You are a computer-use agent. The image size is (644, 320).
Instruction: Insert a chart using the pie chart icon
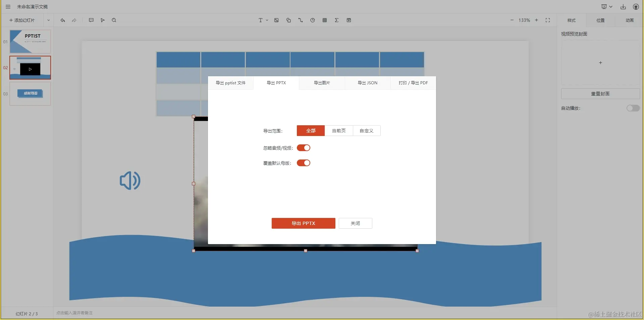[x=312, y=20]
